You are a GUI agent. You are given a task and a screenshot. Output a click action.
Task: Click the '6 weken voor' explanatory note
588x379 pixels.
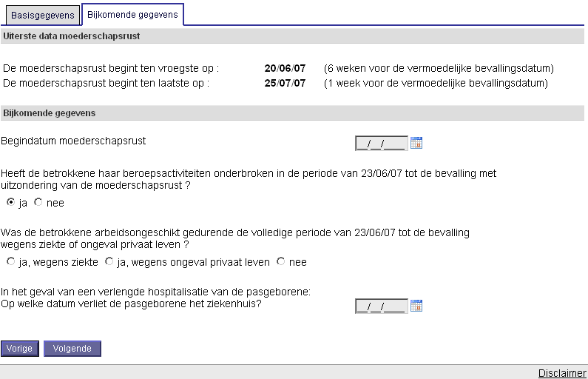tap(439, 69)
